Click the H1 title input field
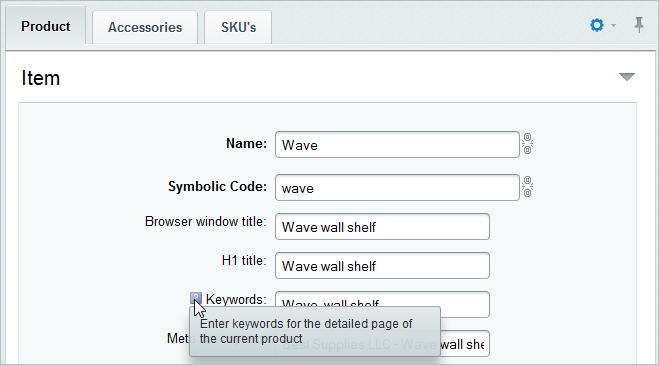 [382, 265]
